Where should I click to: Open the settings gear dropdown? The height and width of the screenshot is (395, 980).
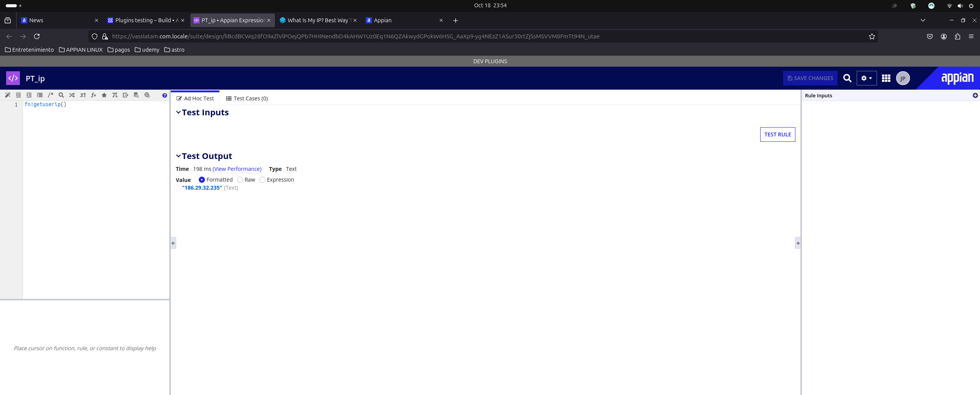point(866,78)
